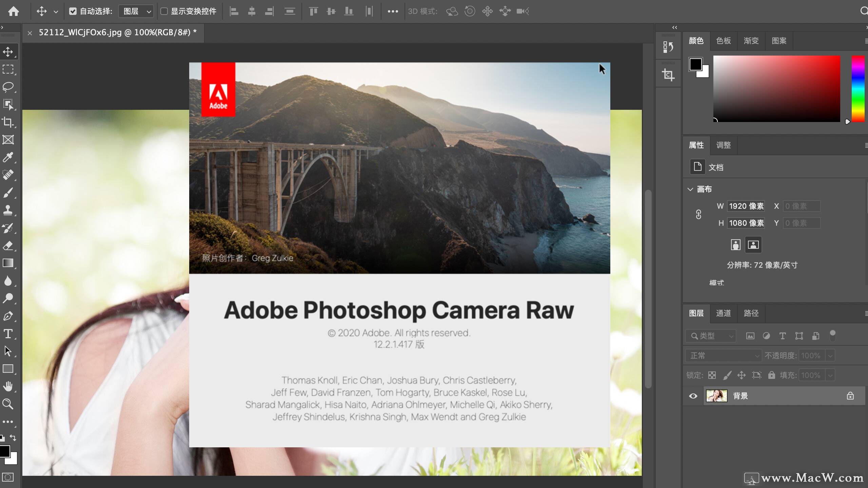
Task: Select the Type tool
Action: coord(8,334)
